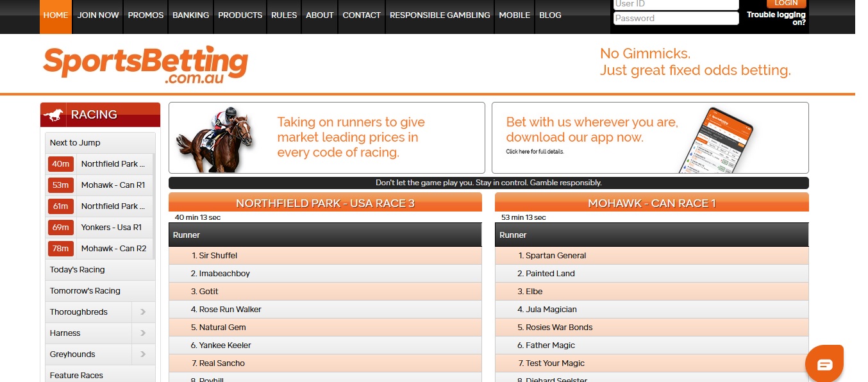
Task: Select Next to Jump in sidebar
Action: [x=100, y=143]
